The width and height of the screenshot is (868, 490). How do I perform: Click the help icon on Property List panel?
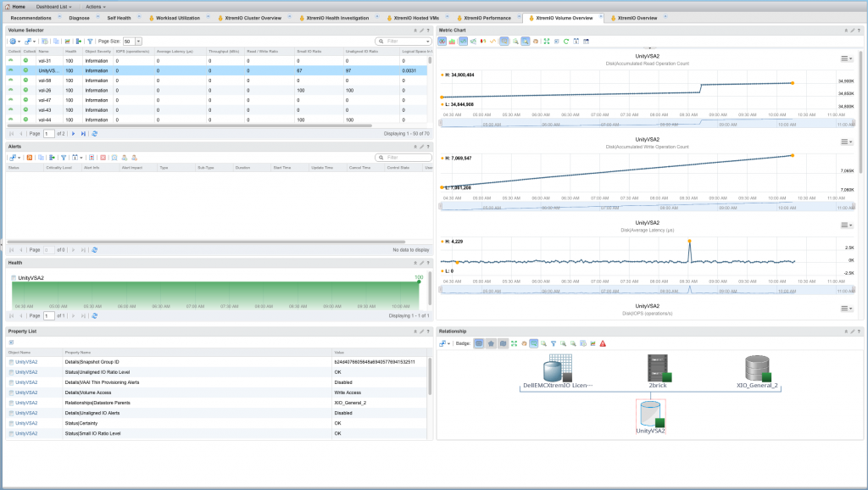(x=429, y=331)
